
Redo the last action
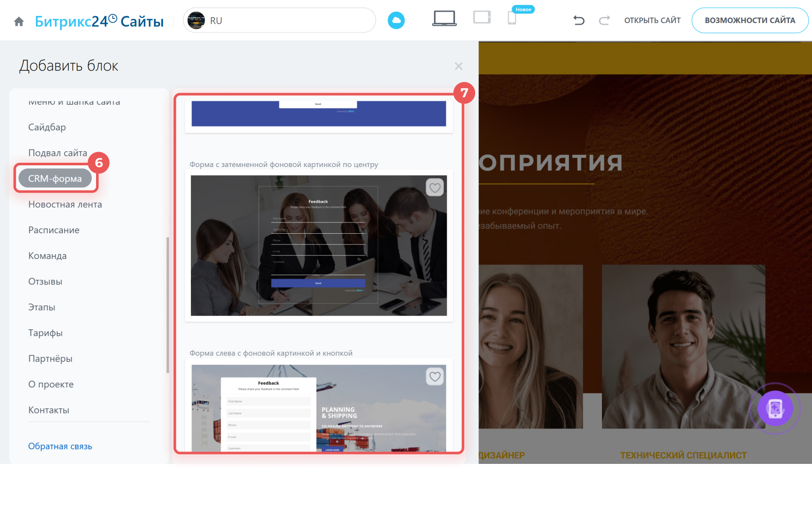tap(604, 20)
